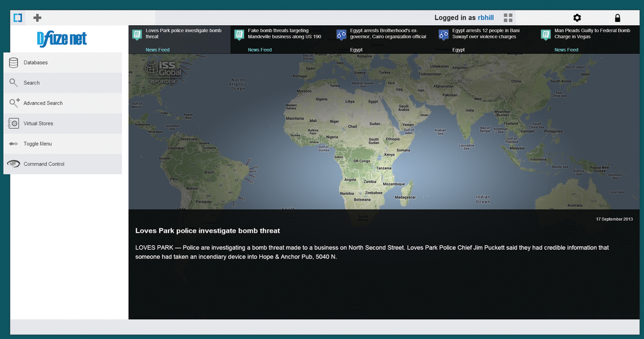Click the Command Control eye icon

pyautogui.click(x=13, y=164)
